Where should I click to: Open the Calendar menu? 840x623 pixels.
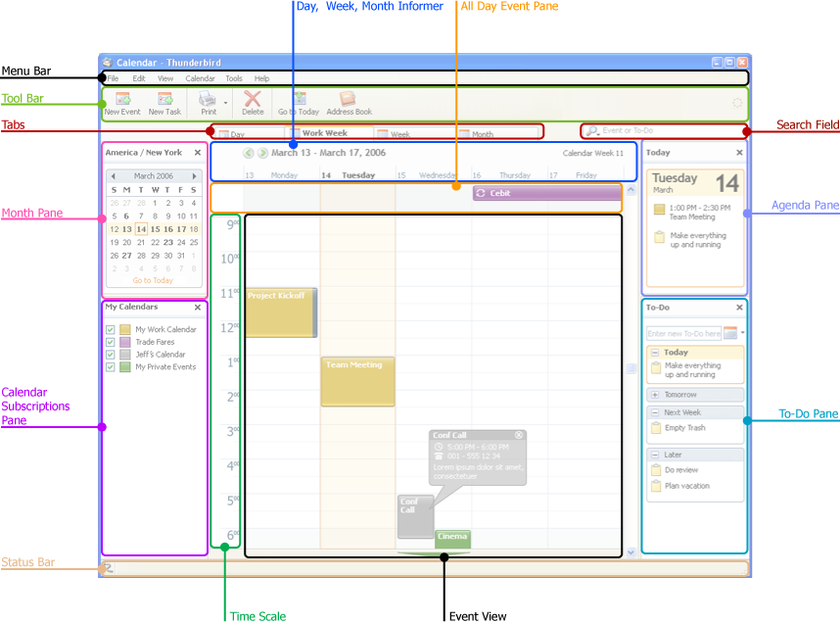[x=200, y=78]
